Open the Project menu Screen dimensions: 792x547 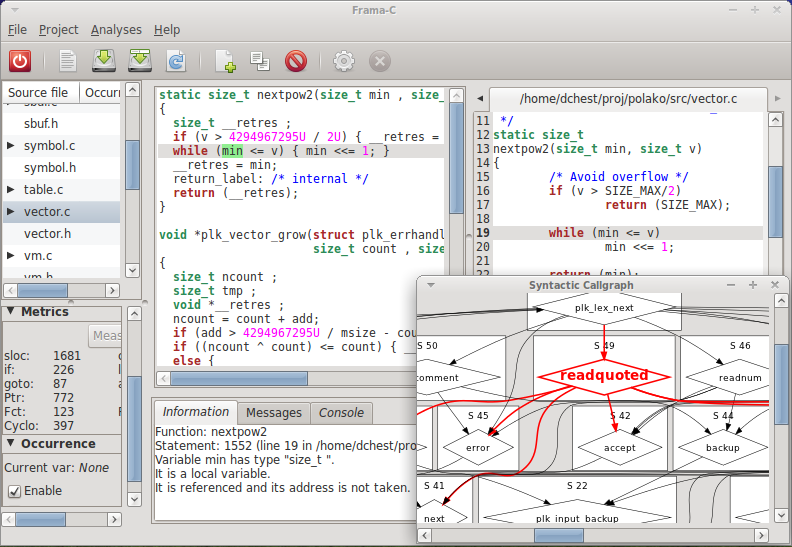(x=59, y=30)
